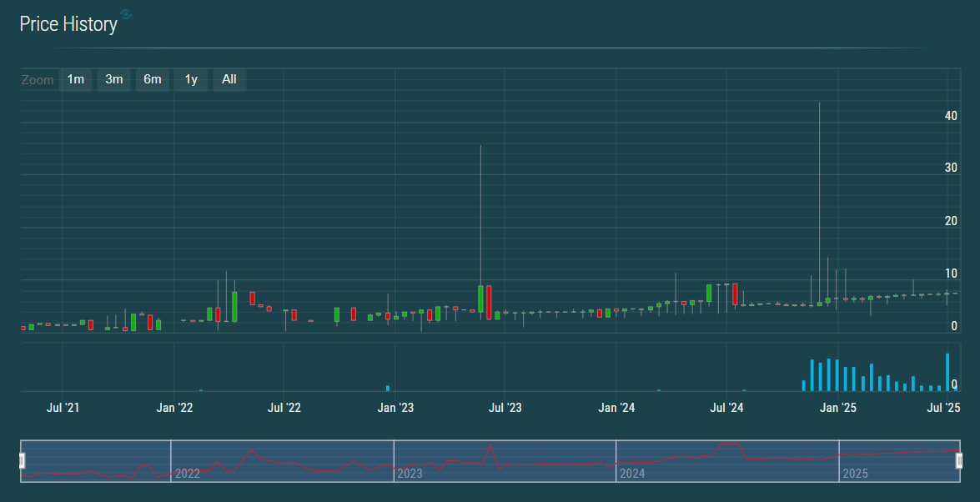Click the Jan '22 axis label

tap(174, 409)
